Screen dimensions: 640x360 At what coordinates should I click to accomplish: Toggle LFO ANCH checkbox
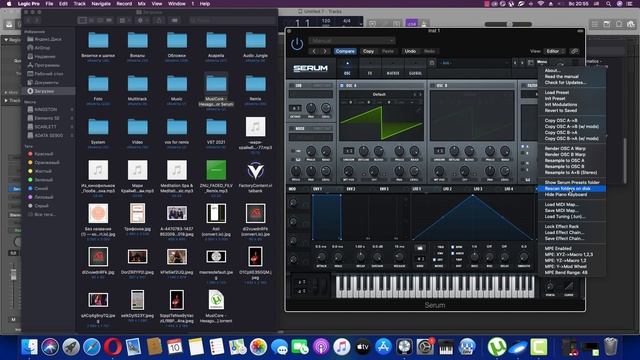[x=453, y=253]
